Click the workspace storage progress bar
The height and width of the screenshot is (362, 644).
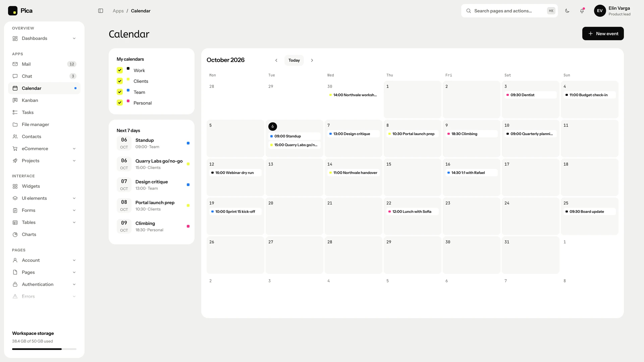click(44, 349)
